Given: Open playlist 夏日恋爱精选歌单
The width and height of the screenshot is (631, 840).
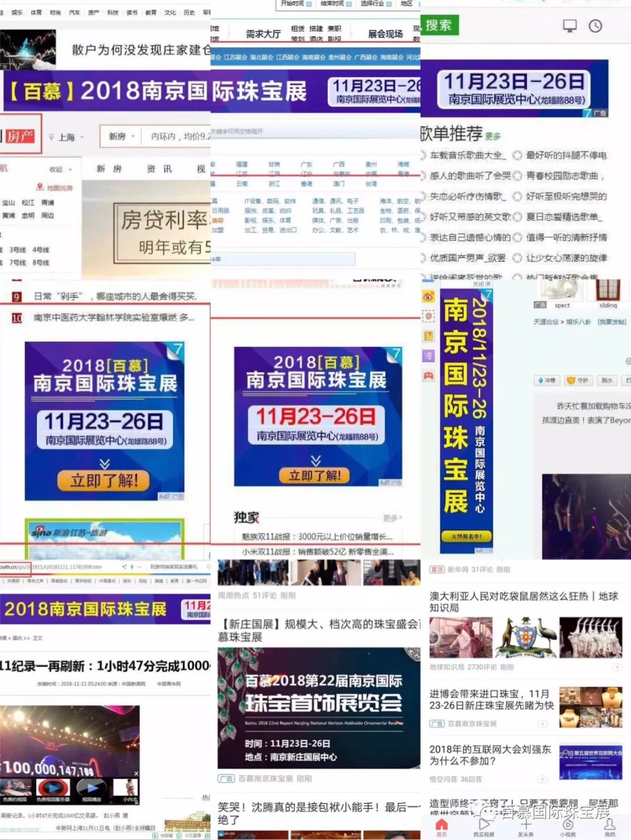Looking at the screenshot, I should click(x=564, y=217).
